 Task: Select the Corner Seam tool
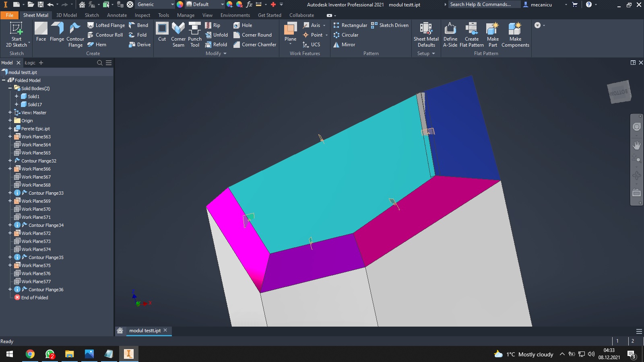point(178,34)
